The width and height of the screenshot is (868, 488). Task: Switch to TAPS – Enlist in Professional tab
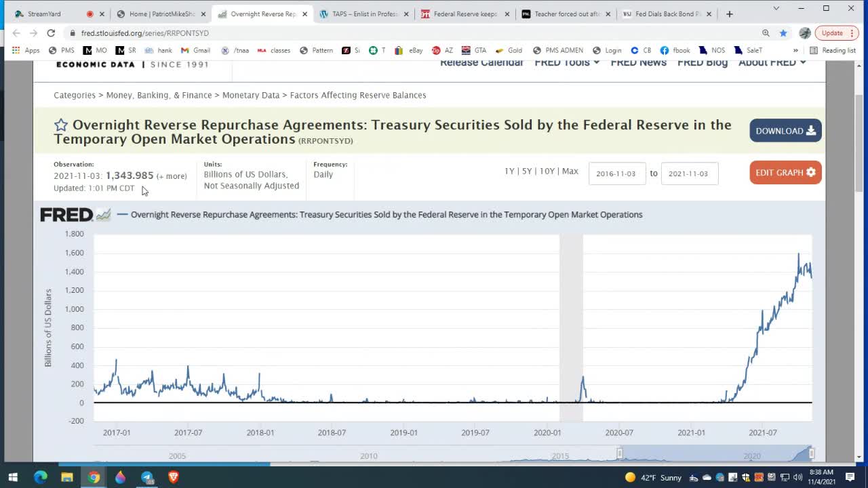[363, 14]
